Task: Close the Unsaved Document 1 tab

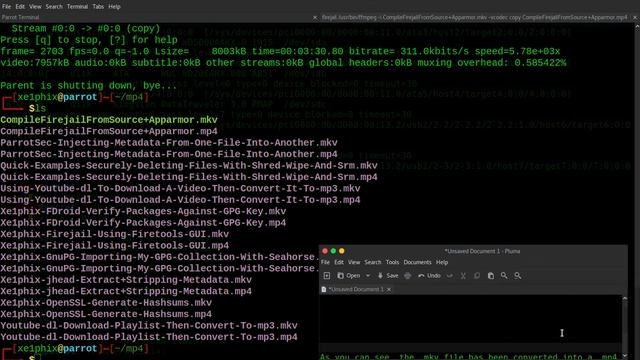Action: 389,289
